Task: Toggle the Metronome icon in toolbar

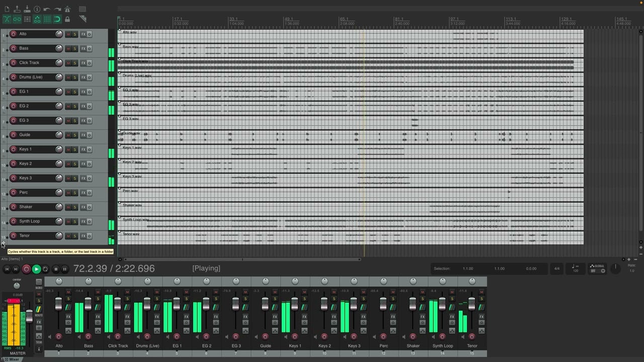Action: [x=67, y=9]
